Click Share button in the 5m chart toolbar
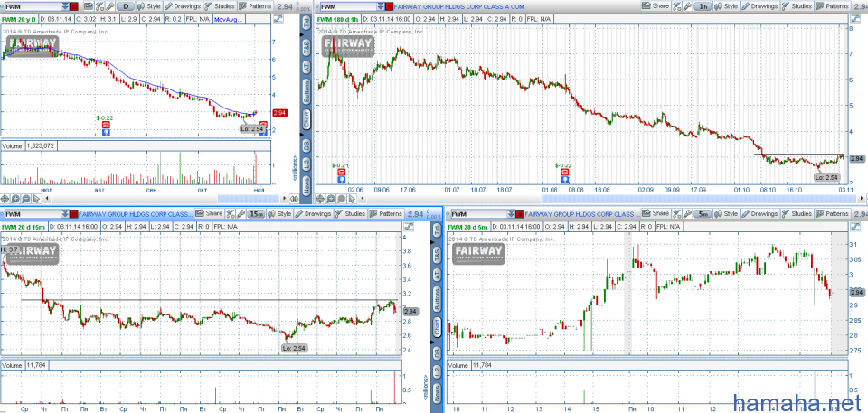This screenshot has height=413, width=868. point(656,213)
